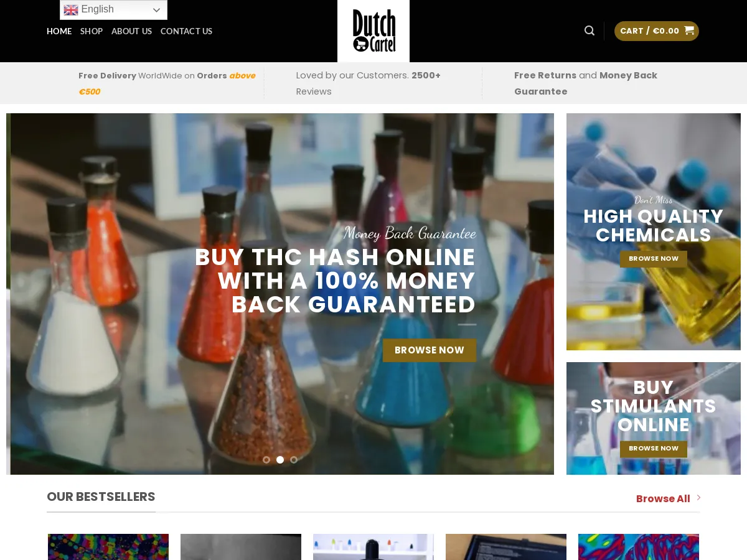
Task: Click Browse Now on THC hash banner
Action: point(430,350)
